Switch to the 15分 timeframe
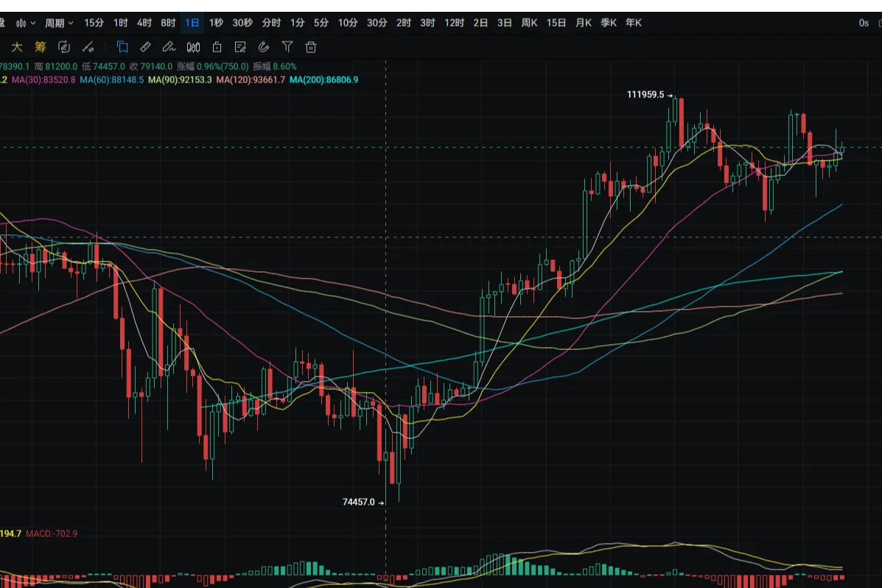Image resolution: width=882 pixels, height=588 pixels. pyautogui.click(x=94, y=23)
